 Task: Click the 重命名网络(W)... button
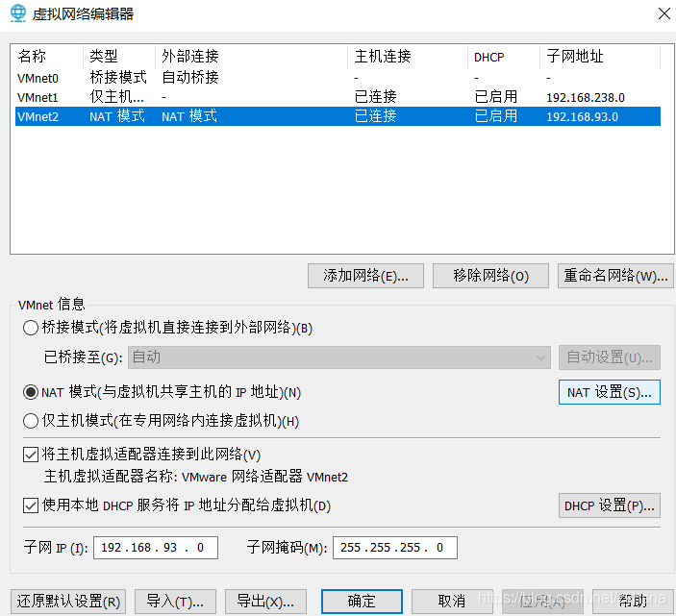(x=615, y=276)
